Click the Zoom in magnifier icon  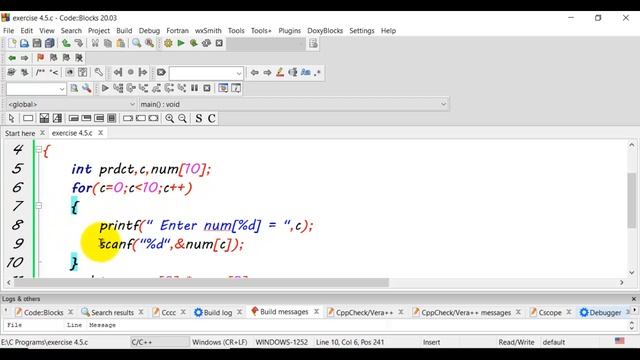[x=169, y=118]
